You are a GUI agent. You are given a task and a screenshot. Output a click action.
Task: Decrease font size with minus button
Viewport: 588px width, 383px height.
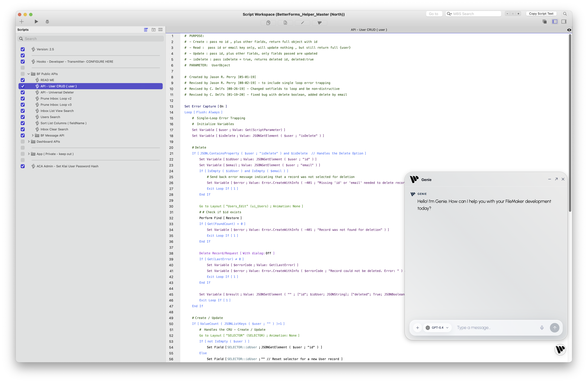[x=507, y=14]
